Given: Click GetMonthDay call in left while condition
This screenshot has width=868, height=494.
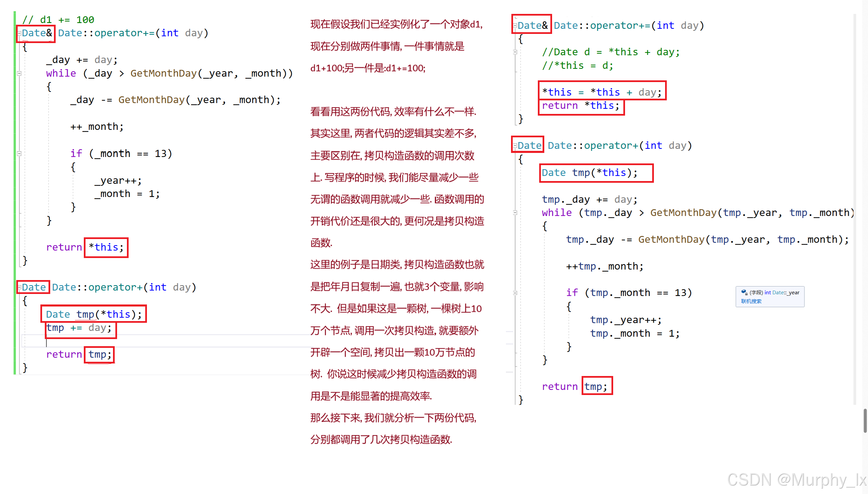Looking at the screenshot, I should [163, 73].
